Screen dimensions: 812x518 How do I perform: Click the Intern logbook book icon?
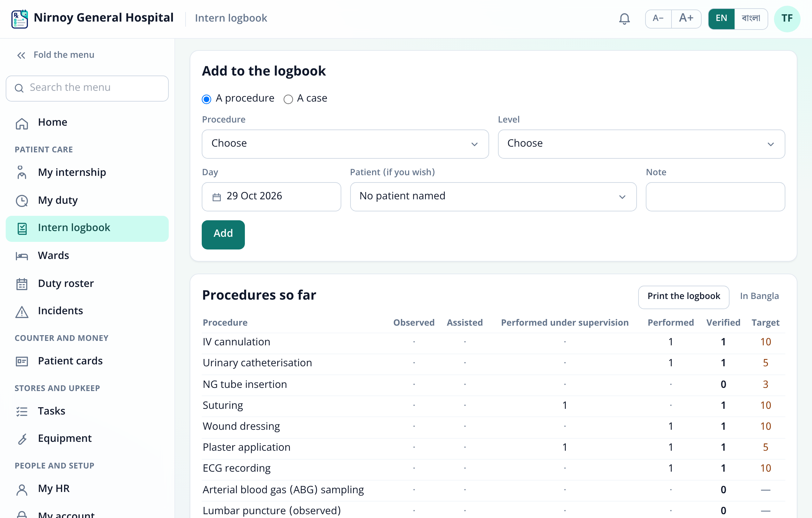pyautogui.click(x=22, y=229)
